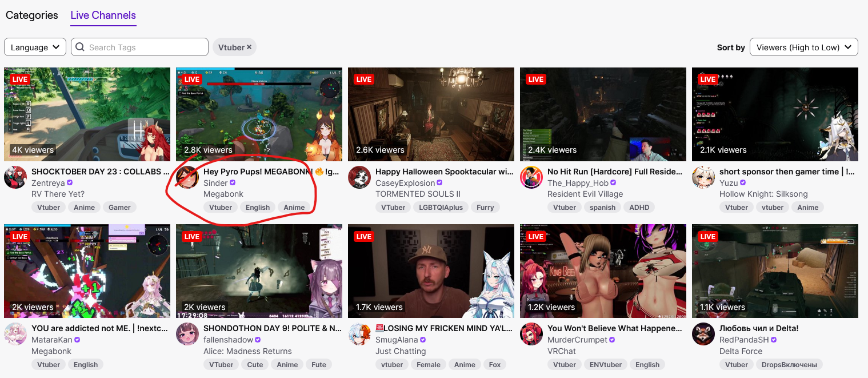Open RedPandaSH's Delta Force stream thumbnail

coord(775,271)
